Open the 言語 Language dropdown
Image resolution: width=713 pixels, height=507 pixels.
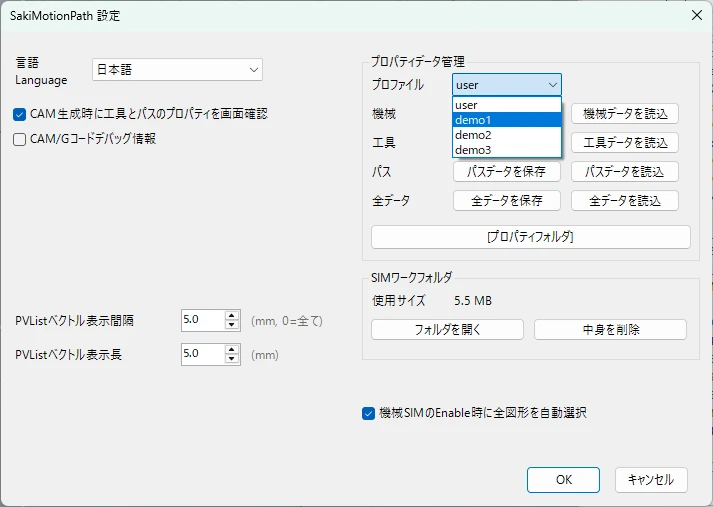[177, 70]
